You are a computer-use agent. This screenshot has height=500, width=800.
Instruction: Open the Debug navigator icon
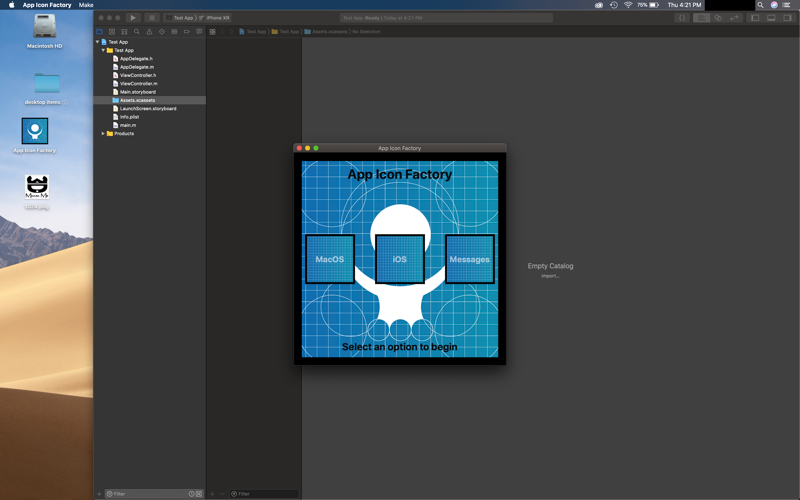[x=174, y=32]
